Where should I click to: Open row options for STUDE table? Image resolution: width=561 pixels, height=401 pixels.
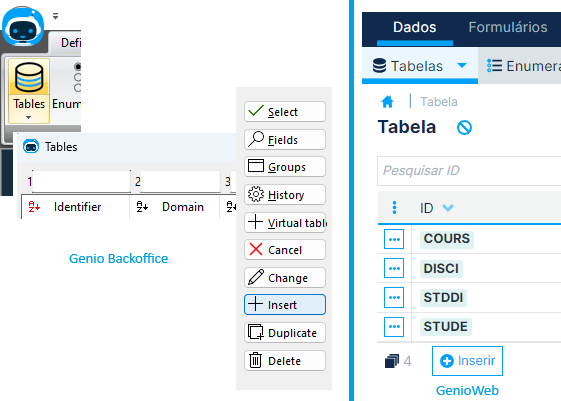tap(394, 327)
